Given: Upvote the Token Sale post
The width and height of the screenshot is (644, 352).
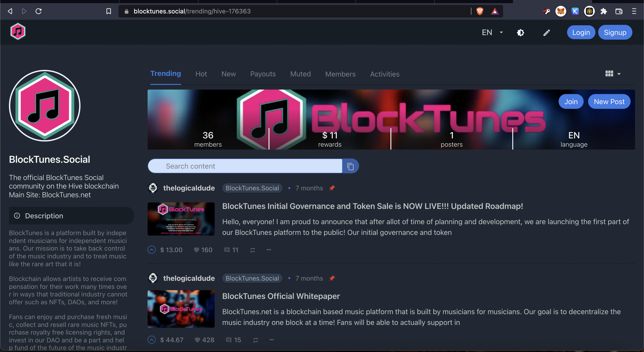Looking at the screenshot, I should pos(152,250).
